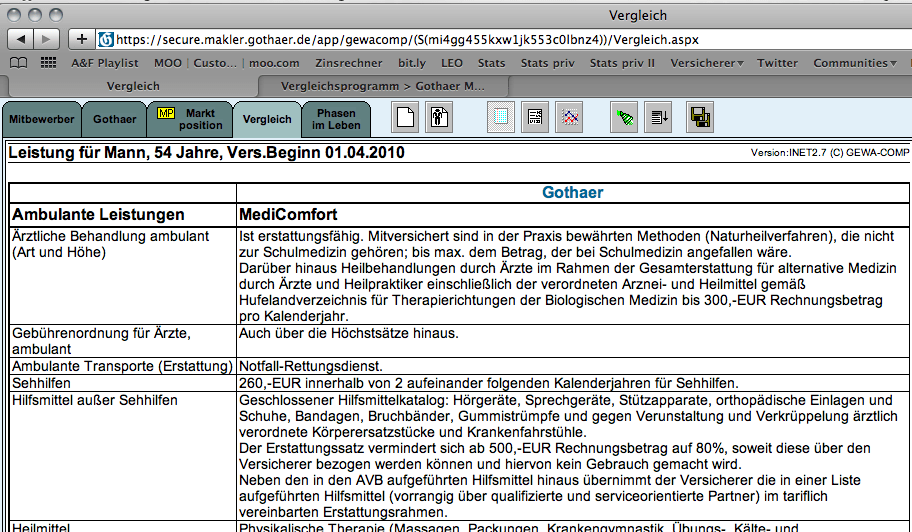Click the yellow MP badge icon
This screenshot has height=532, width=912.
166,113
